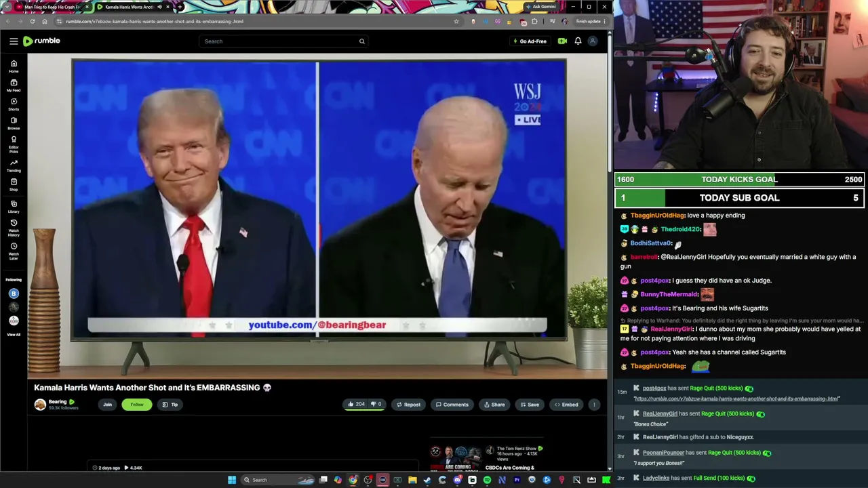Open the Bearing channel avatar

(x=40, y=405)
